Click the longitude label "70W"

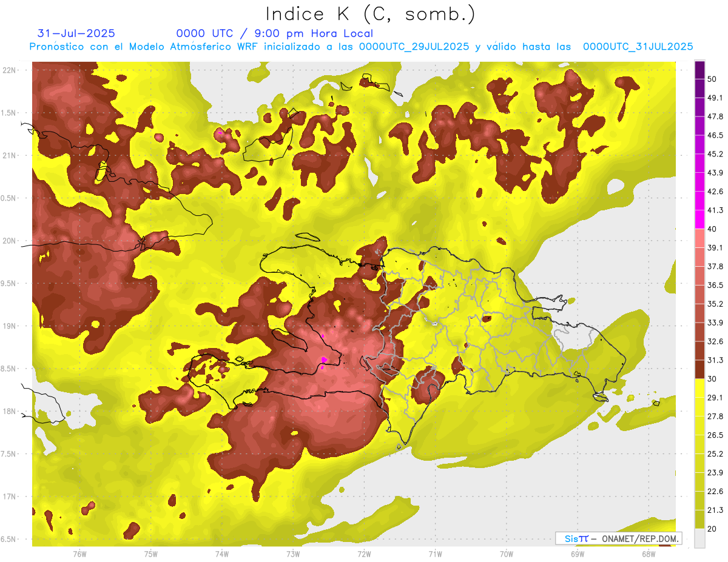507,554
